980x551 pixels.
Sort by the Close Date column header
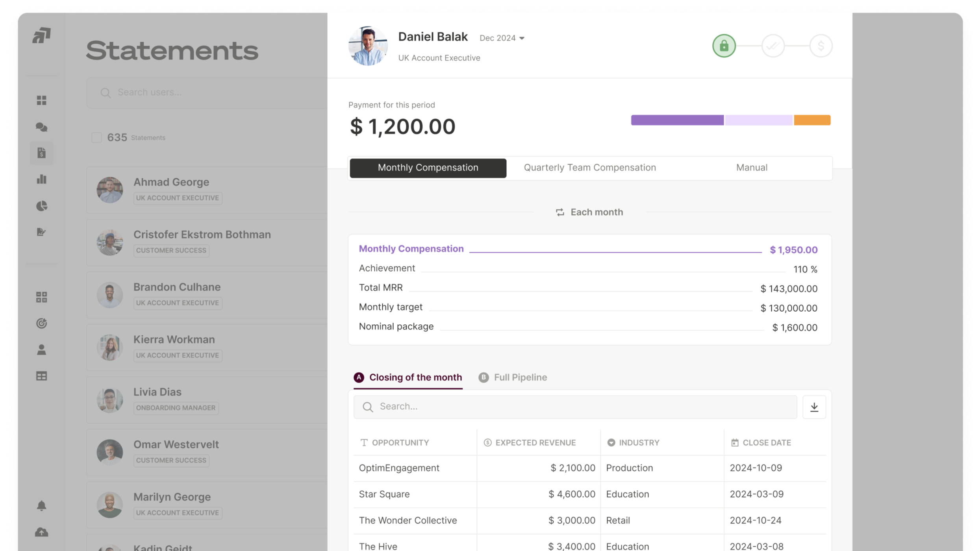[766, 443]
